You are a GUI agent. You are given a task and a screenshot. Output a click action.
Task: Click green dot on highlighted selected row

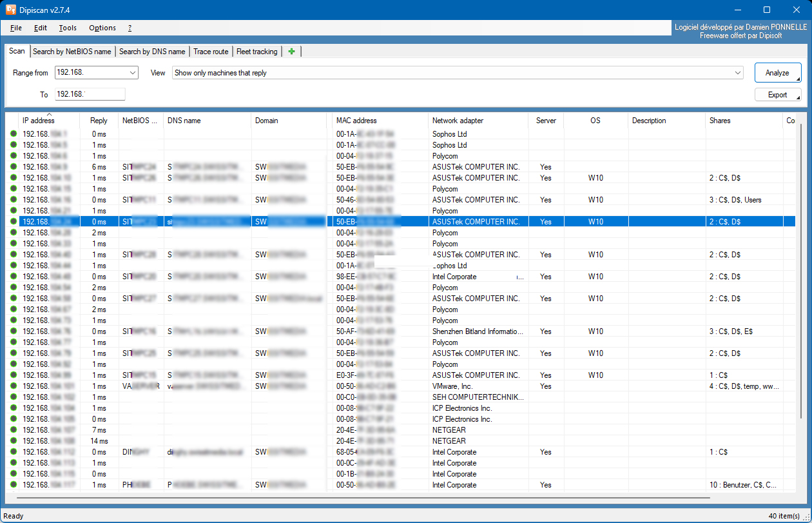14,222
